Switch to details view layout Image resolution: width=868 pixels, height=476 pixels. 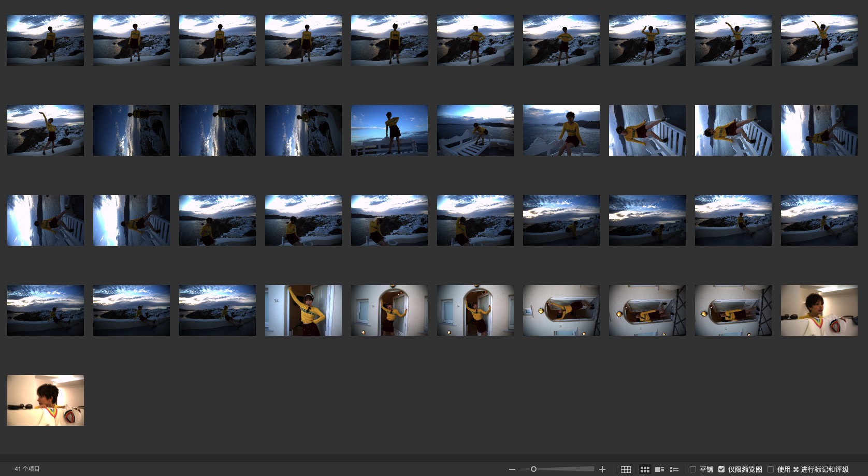pyautogui.click(x=659, y=469)
